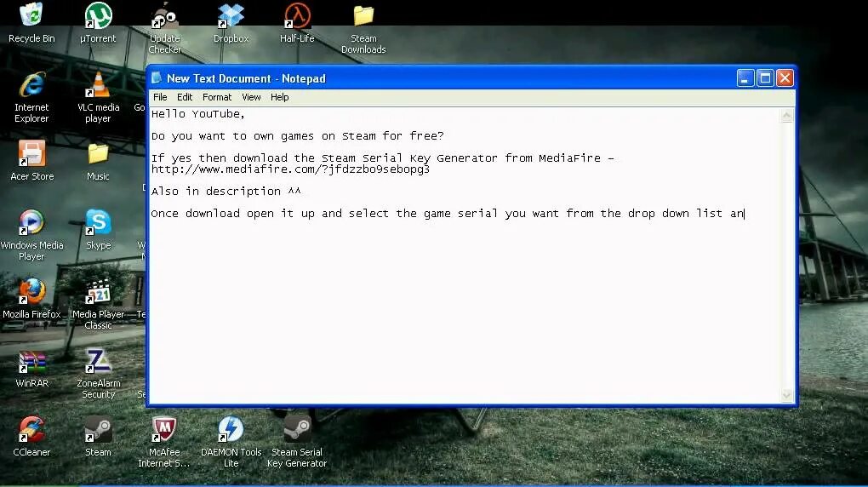Open the File menu in Notepad
The height and width of the screenshot is (487, 868).
(x=160, y=97)
